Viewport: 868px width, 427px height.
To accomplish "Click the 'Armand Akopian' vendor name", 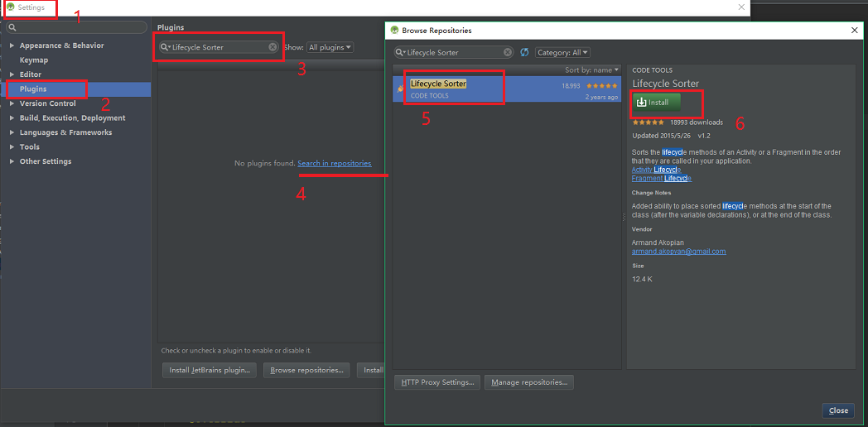I will [658, 242].
